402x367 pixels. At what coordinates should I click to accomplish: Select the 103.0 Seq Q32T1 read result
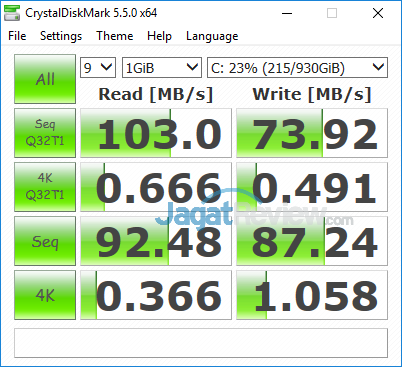click(156, 133)
